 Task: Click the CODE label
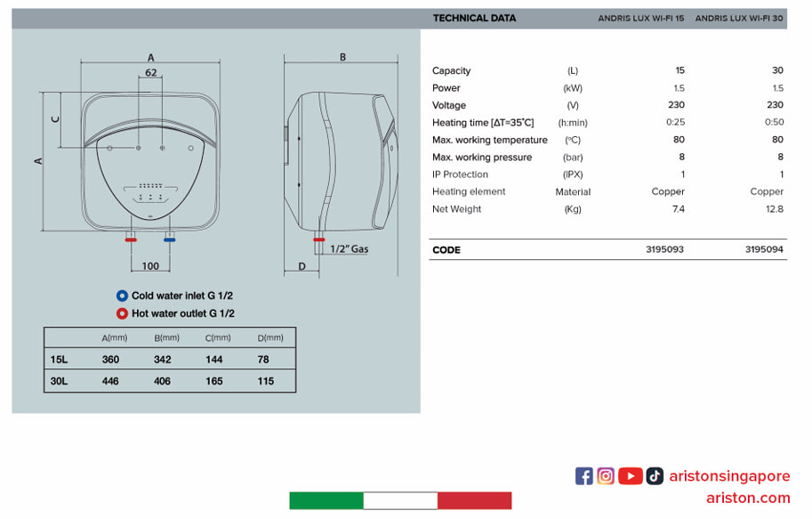point(446,250)
